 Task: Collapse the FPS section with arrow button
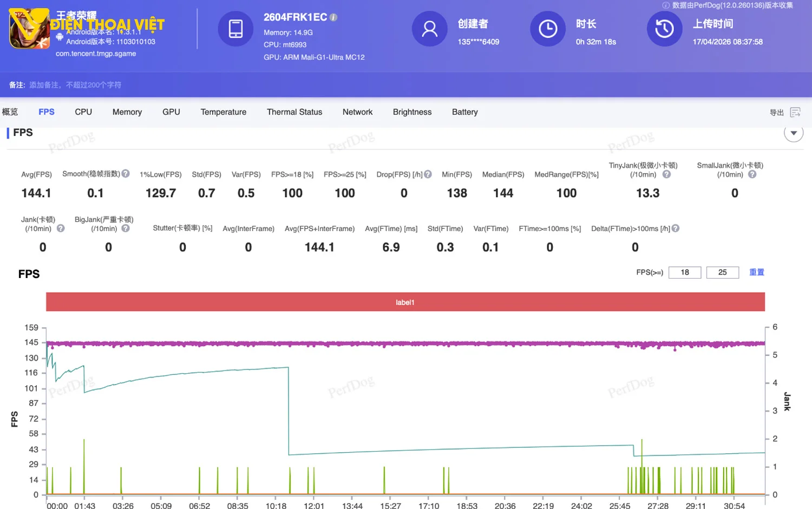pyautogui.click(x=793, y=133)
